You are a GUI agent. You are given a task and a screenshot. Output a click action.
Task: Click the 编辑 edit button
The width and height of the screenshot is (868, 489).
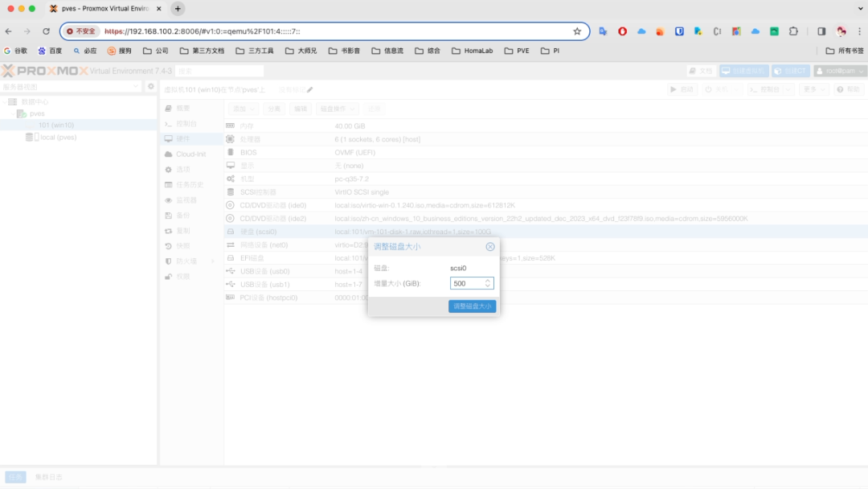(x=301, y=109)
